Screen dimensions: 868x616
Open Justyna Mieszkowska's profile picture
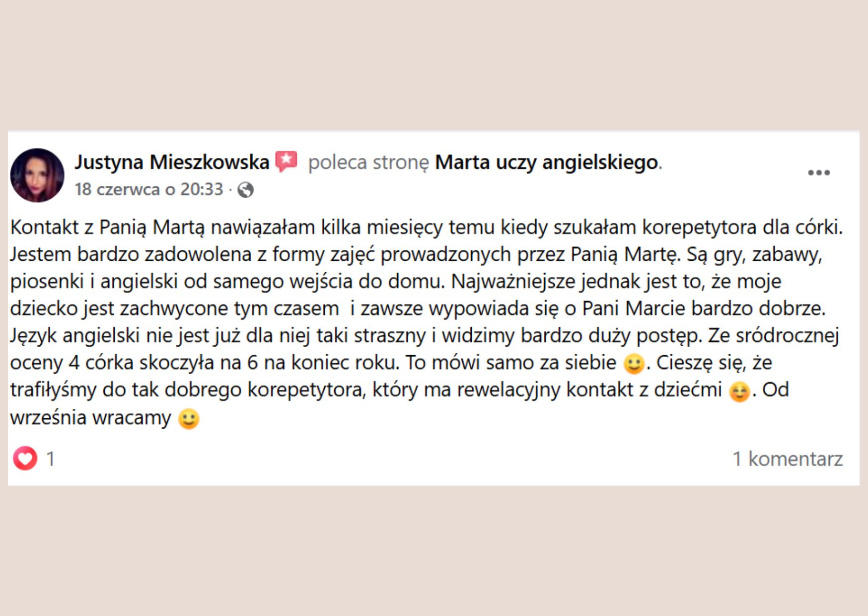pos(37,175)
